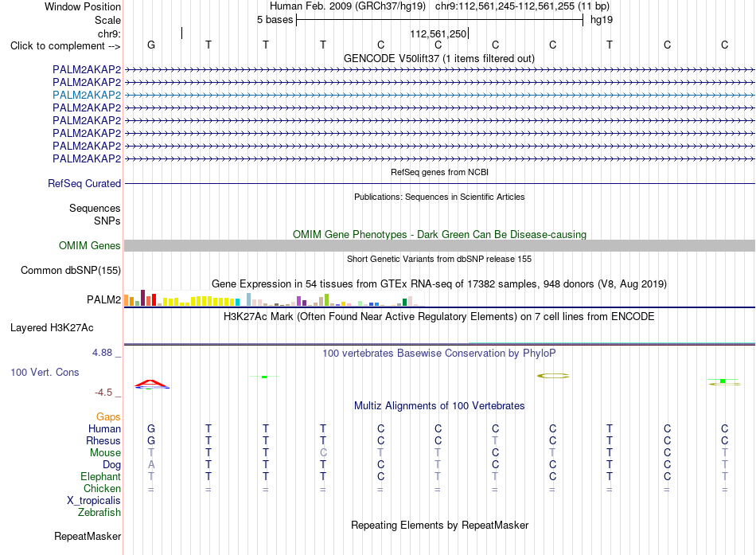This screenshot has width=756, height=555.
Task: Select the Chicken alignment row label
Action: coord(102,488)
